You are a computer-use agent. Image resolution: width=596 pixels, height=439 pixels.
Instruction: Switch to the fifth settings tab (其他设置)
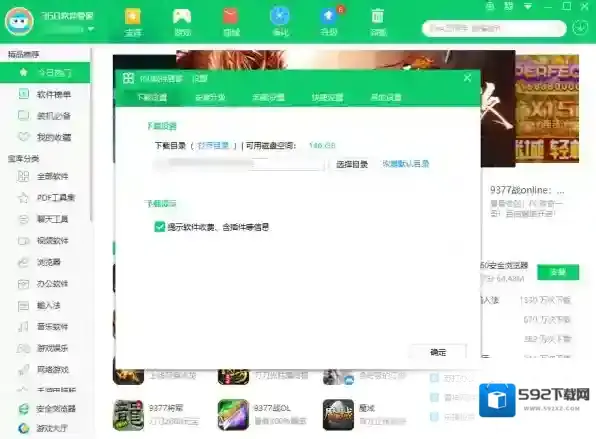coord(386,97)
